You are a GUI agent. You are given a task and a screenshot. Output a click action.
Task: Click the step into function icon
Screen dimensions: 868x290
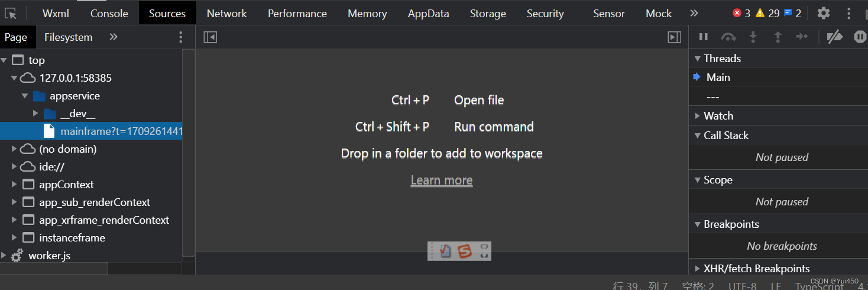tap(753, 37)
